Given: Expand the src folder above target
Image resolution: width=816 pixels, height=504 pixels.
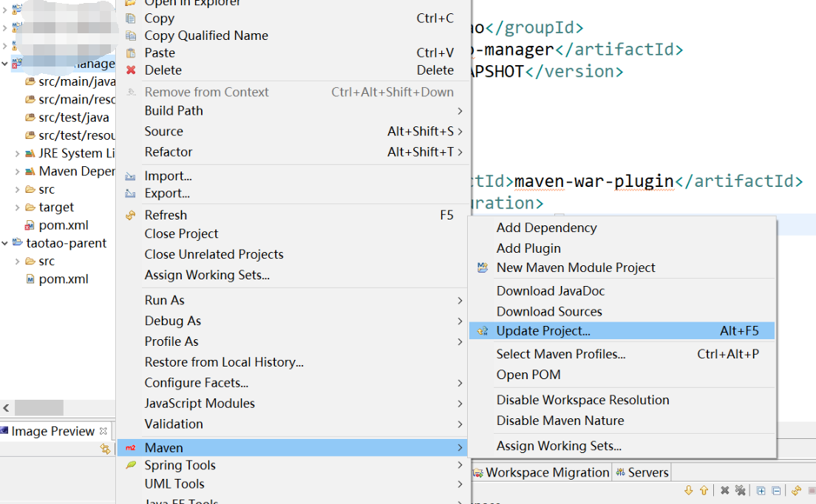Looking at the screenshot, I should (17, 189).
